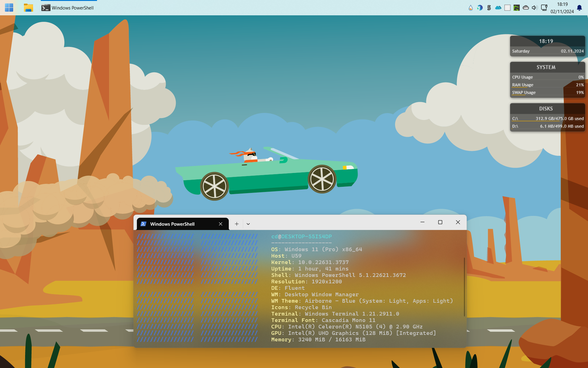
Task: Click the SYSTEM widget header
Action: (548, 67)
